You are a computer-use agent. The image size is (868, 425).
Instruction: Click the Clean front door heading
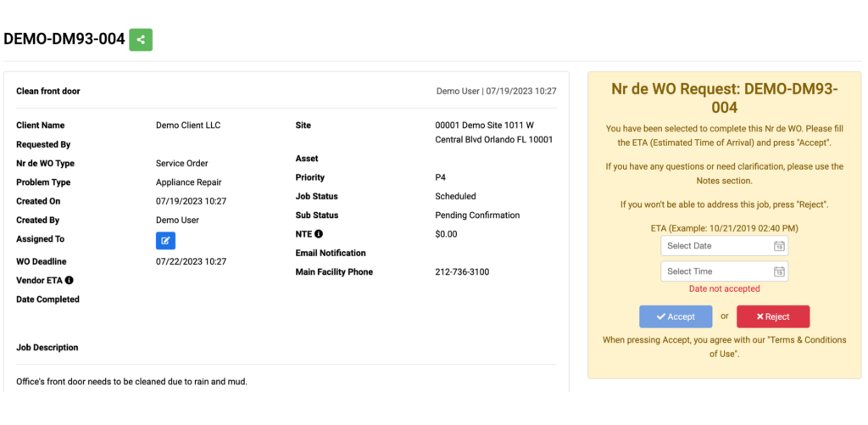(48, 91)
